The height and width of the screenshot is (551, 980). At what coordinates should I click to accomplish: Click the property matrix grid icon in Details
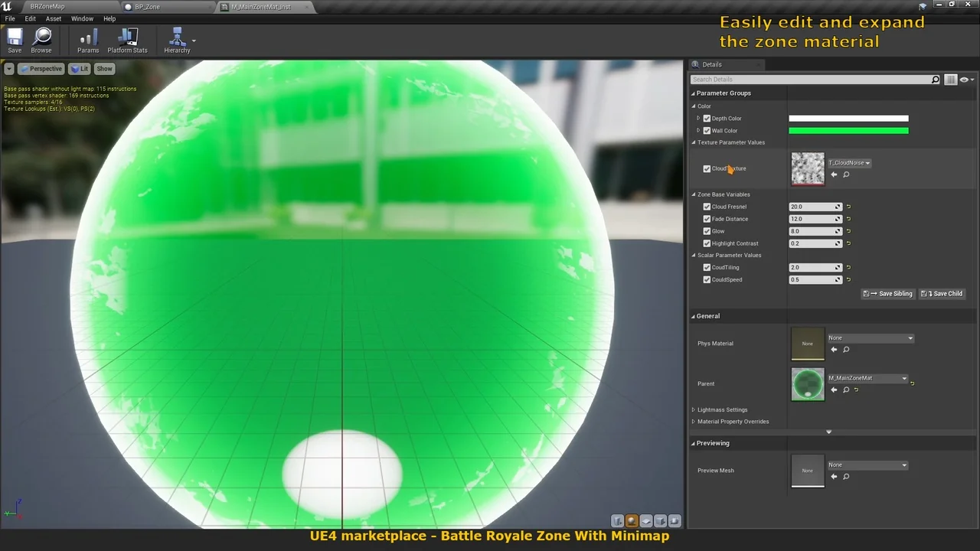951,80
